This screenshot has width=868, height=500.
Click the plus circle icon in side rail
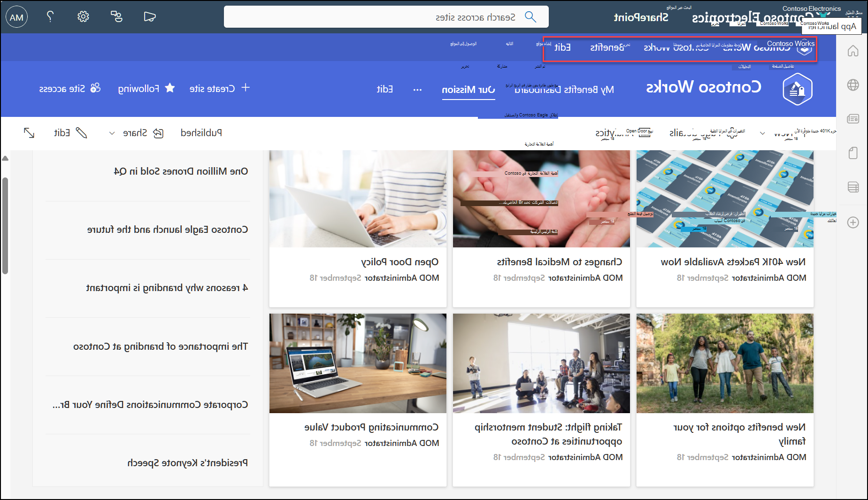click(x=853, y=222)
